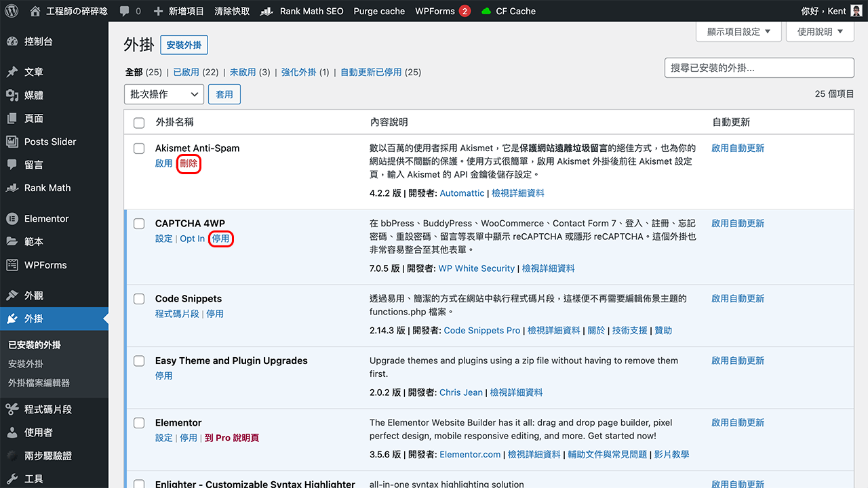The image size is (868, 488).
Task: Expand the 使用說明 help panel
Action: [819, 31]
